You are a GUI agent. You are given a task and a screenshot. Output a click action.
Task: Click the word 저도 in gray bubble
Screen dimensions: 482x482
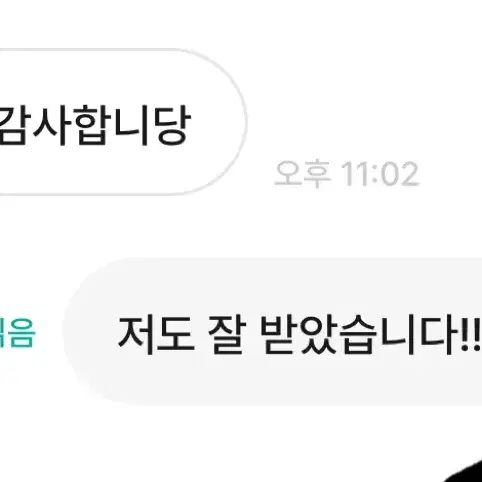click(x=156, y=335)
